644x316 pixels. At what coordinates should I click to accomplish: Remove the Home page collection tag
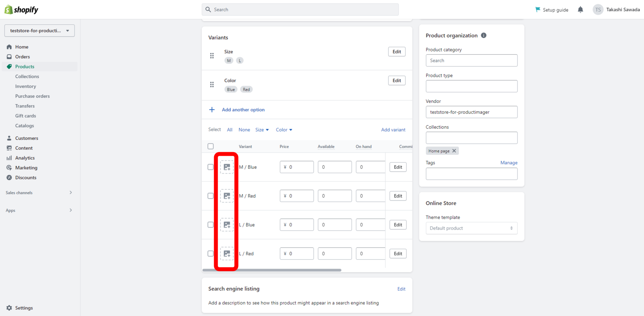[x=454, y=150]
